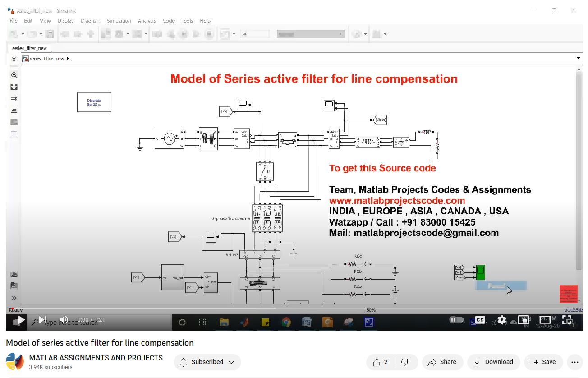Mute the video volume

64,320
